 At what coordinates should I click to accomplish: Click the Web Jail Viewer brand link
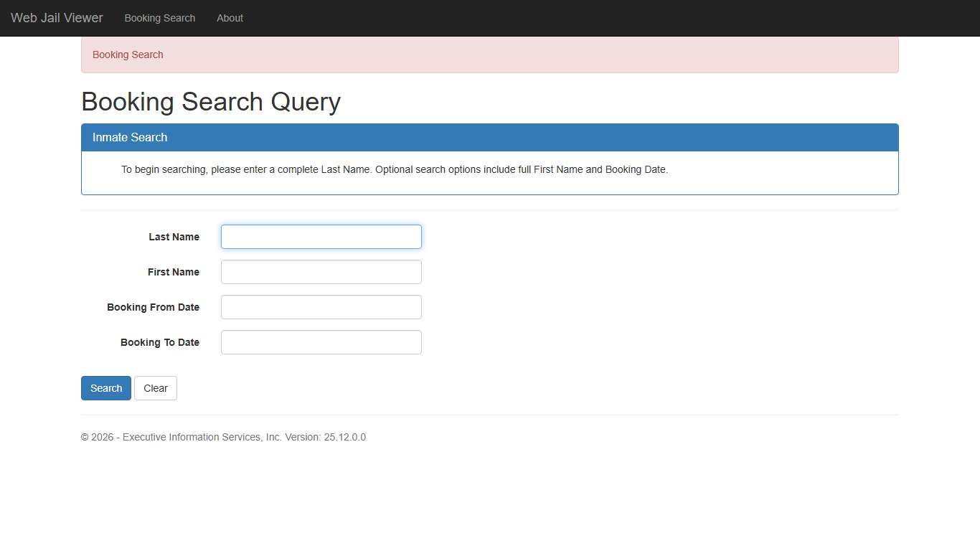coord(56,18)
